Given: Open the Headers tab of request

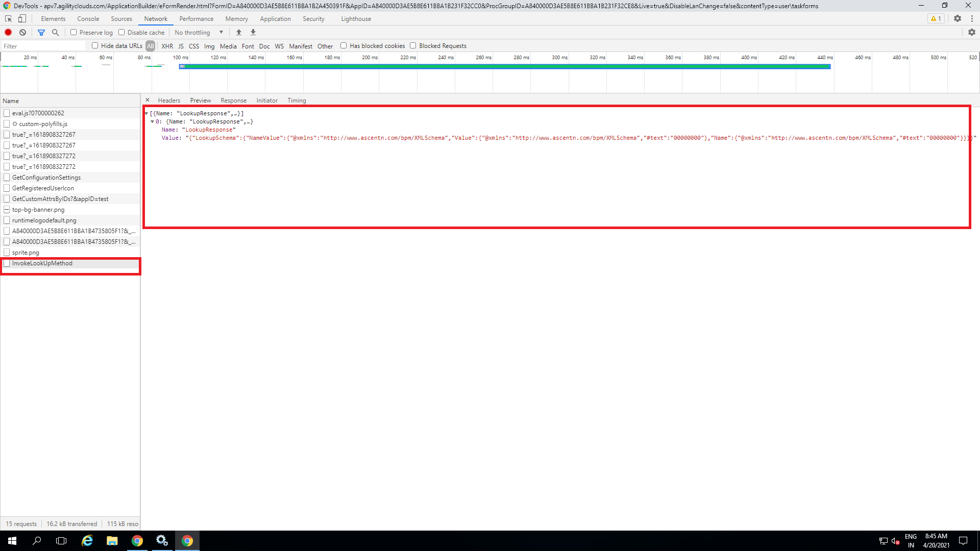Looking at the screenshot, I should (x=169, y=101).
